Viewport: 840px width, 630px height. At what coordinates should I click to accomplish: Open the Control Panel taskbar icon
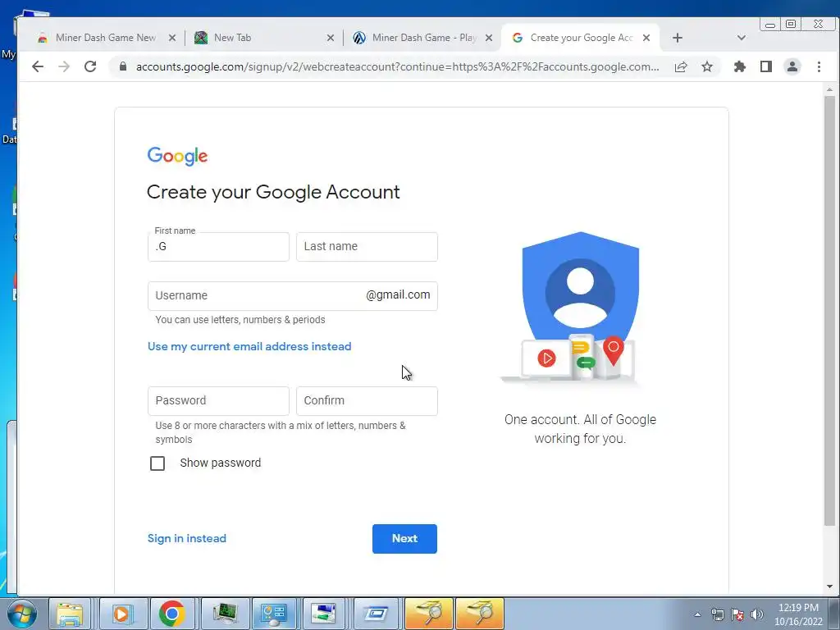274,614
